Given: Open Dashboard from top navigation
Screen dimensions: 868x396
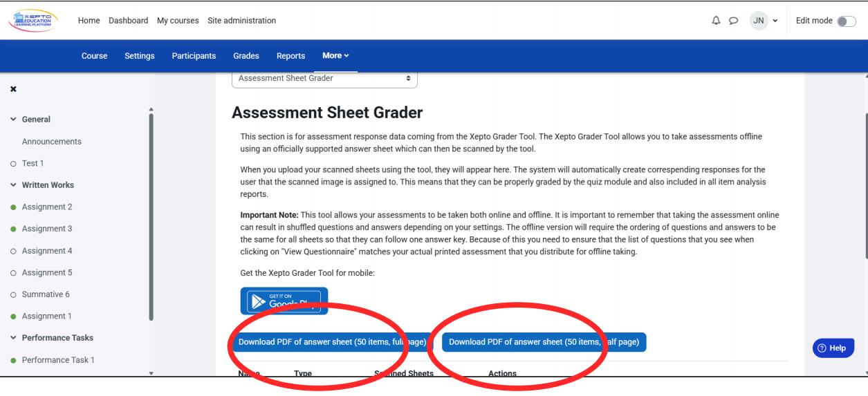Looking at the screenshot, I should point(128,21).
